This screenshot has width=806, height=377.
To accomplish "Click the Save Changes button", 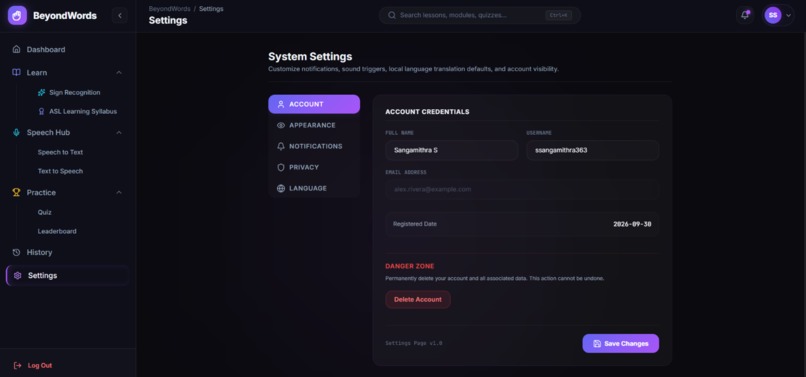I will (x=620, y=344).
